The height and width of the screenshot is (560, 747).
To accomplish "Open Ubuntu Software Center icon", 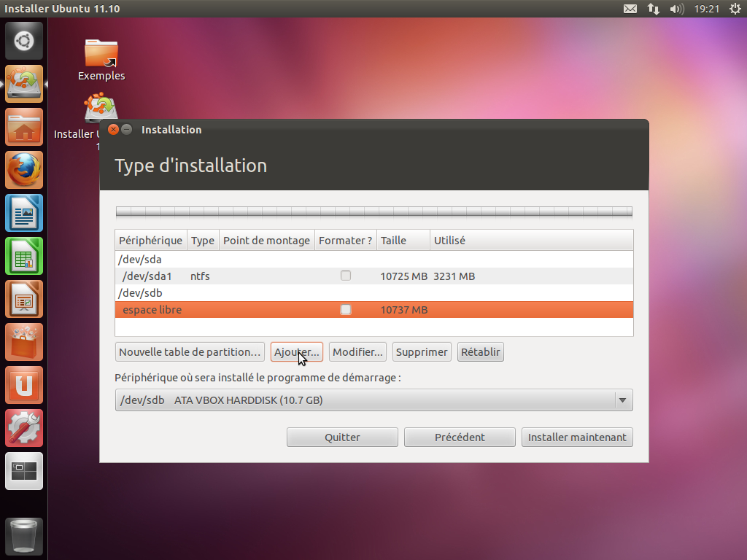I will tap(24, 342).
